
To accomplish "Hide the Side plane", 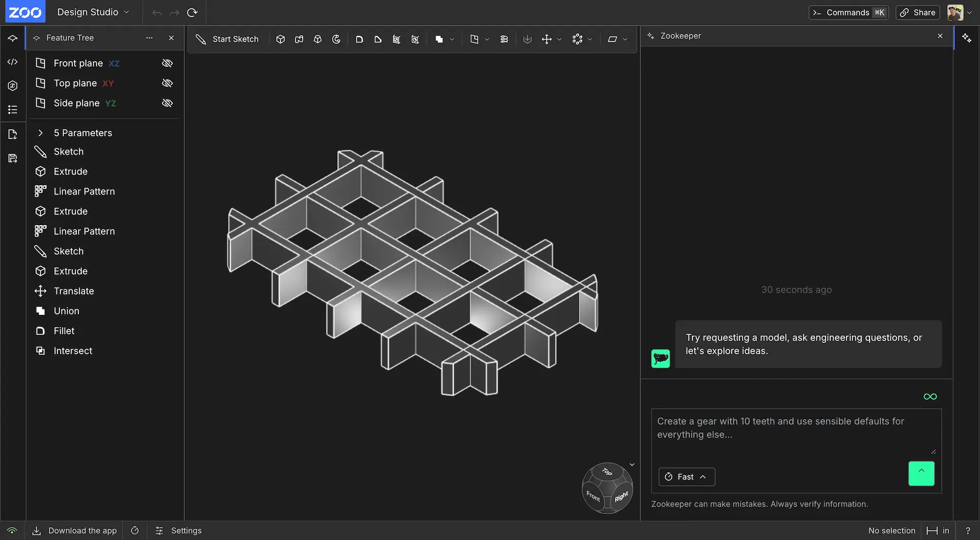I will click(x=167, y=103).
